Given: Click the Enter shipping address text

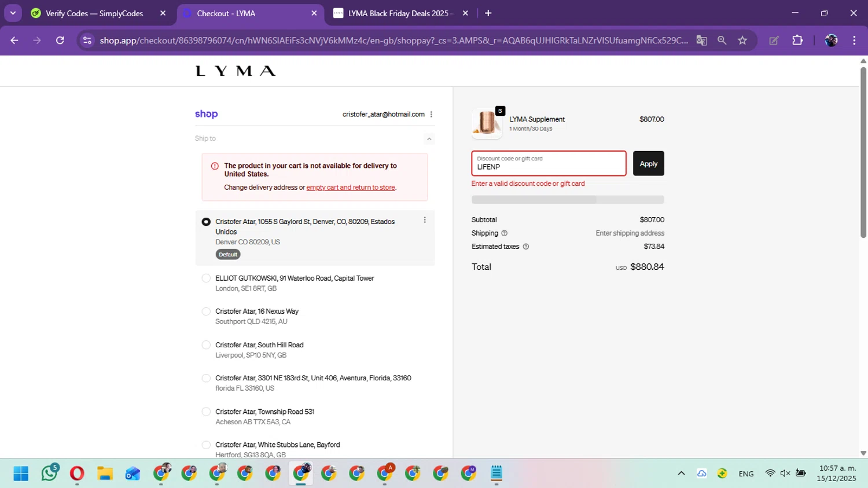Looking at the screenshot, I should pyautogui.click(x=630, y=233).
